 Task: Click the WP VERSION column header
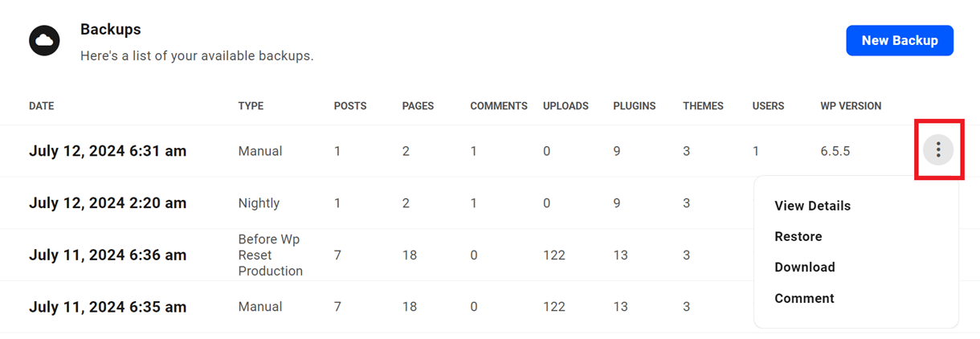851,106
